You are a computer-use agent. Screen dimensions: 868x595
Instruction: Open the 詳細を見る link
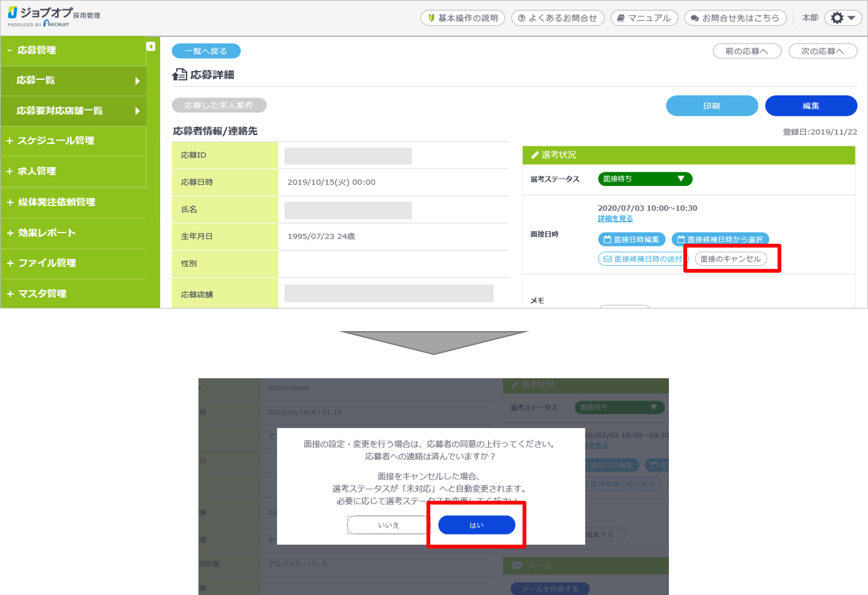[x=615, y=219]
